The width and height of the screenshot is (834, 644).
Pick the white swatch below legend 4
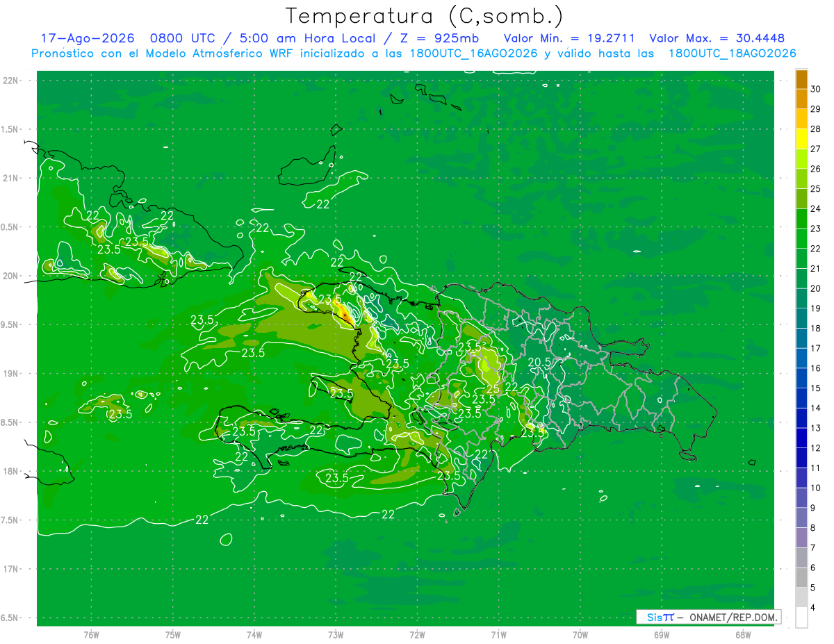pos(801,618)
